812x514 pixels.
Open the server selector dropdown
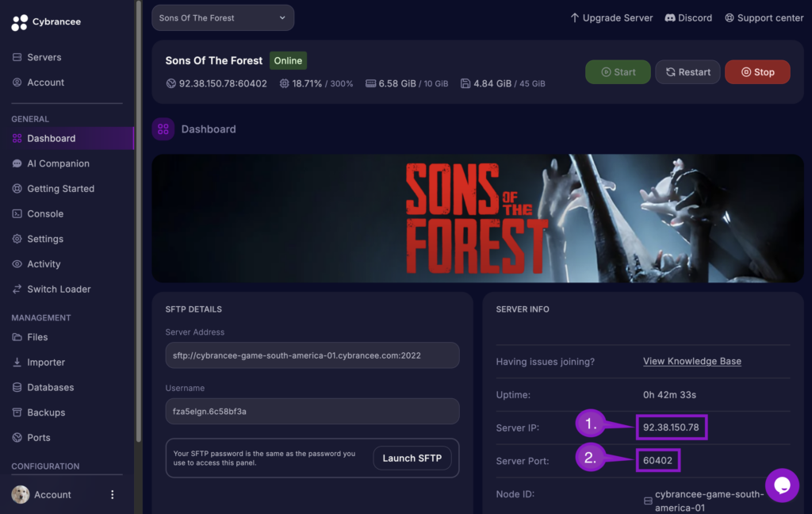(x=222, y=17)
